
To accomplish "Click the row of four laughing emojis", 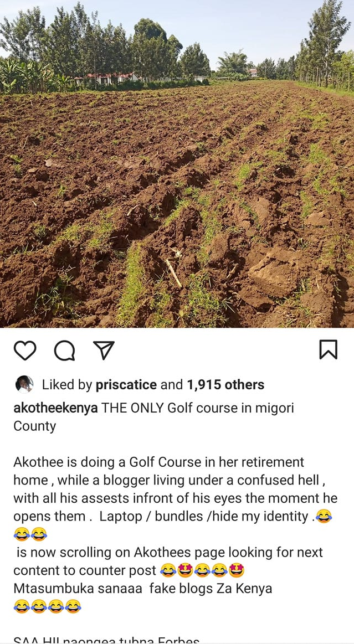I will (x=47, y=606).
